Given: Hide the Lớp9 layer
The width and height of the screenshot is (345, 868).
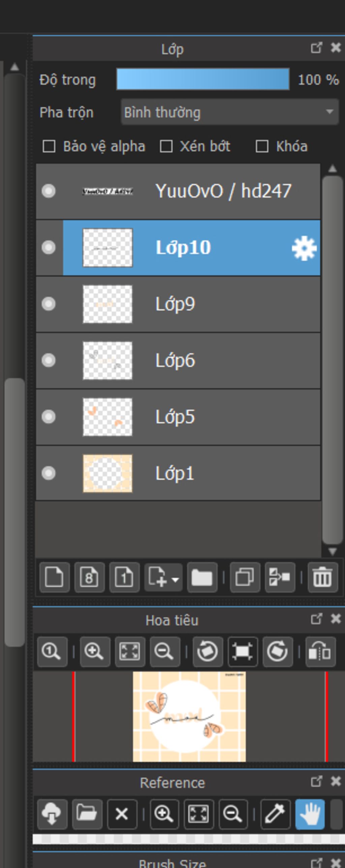Looking at the screenshot, I should tap(49, 304).
